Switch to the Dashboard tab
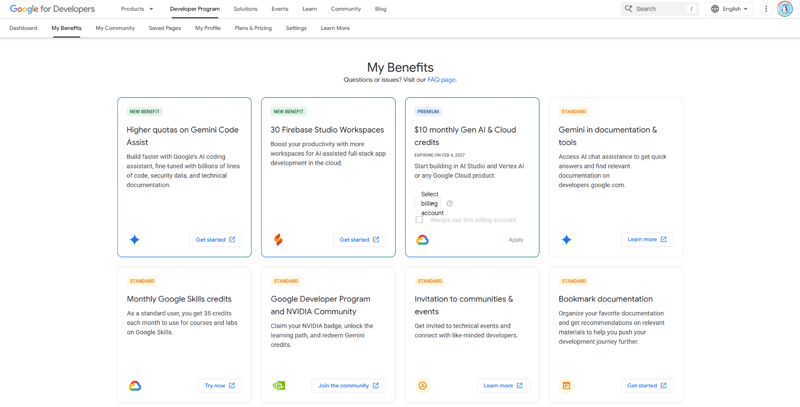Viewport: 800px width, 407px height. [x=23, y=28]
